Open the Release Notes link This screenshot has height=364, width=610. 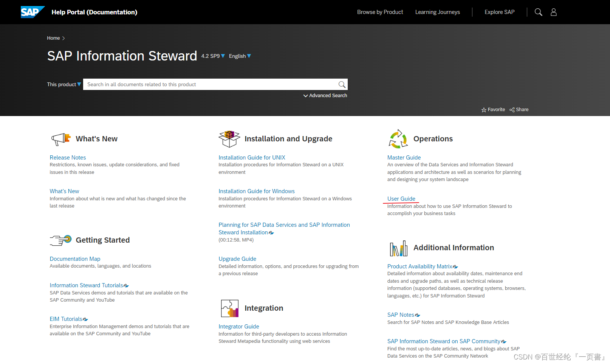point(68,158)
